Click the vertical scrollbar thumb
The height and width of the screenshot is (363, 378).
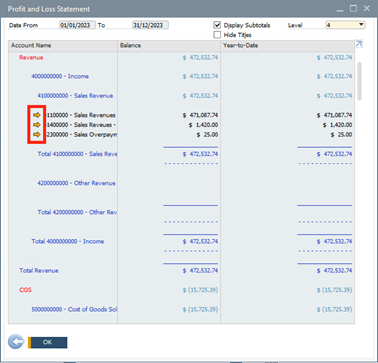tap(359, 81)
